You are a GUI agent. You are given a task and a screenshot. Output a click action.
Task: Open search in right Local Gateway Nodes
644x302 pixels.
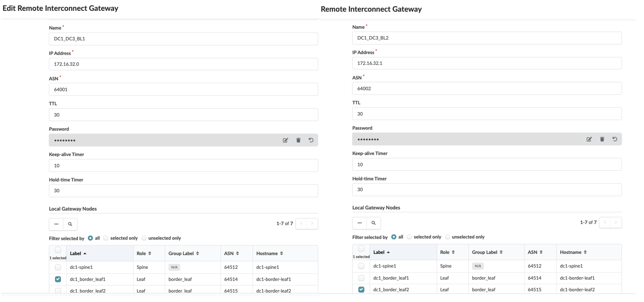coord(373,223)
